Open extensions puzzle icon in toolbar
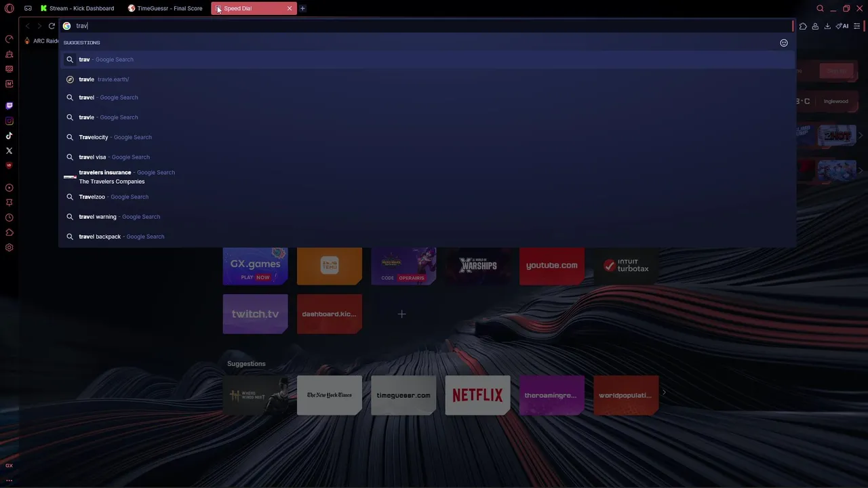The width and height of the screenshot is (868, 488). pos(803,26)
